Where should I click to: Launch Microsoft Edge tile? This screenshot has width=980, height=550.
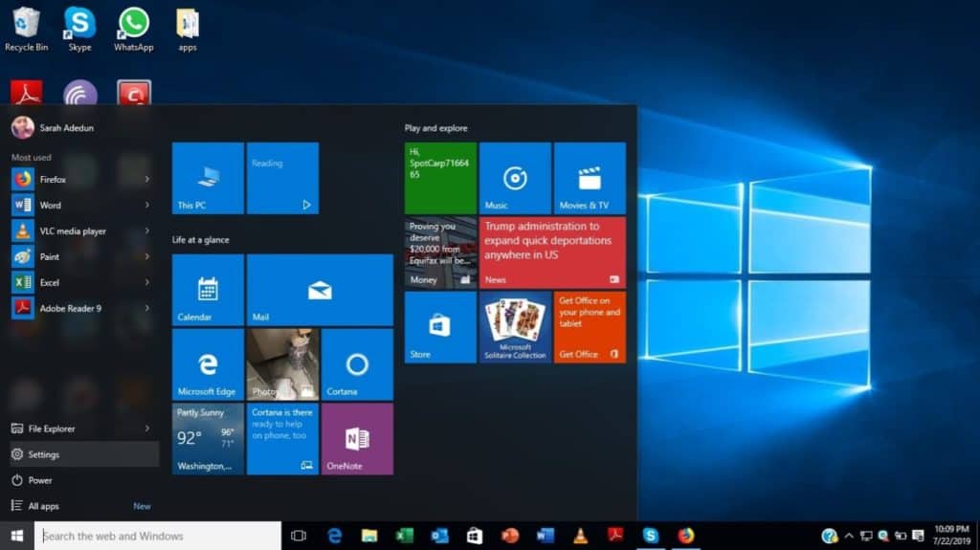pos(208,364)
